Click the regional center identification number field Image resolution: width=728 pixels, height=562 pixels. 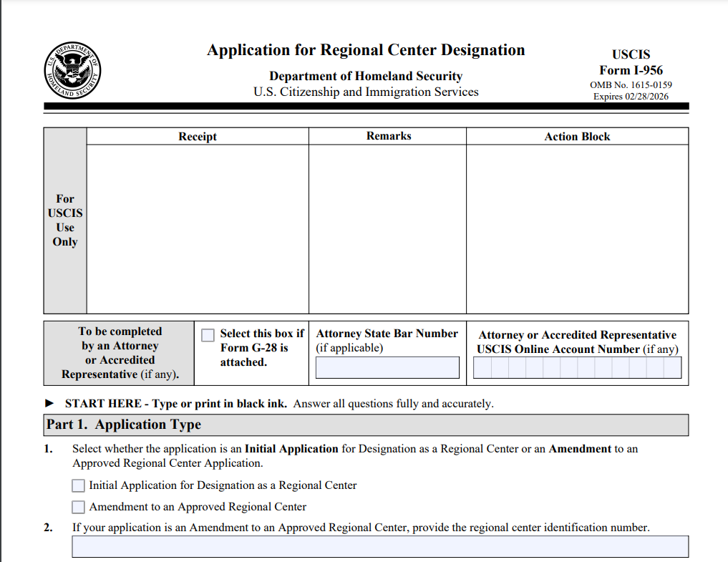coord(380,547)
